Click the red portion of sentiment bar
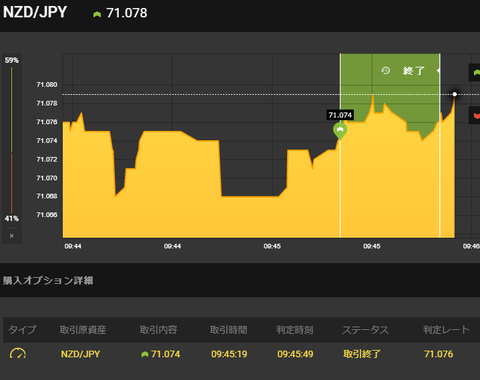Viewport: 480px width, 380px height. pyautogui.click(x=12, y=183)
